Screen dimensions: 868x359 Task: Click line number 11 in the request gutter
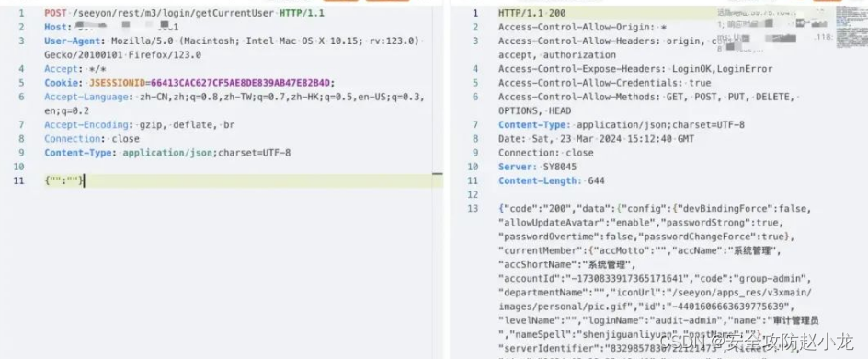pos(18,180)
